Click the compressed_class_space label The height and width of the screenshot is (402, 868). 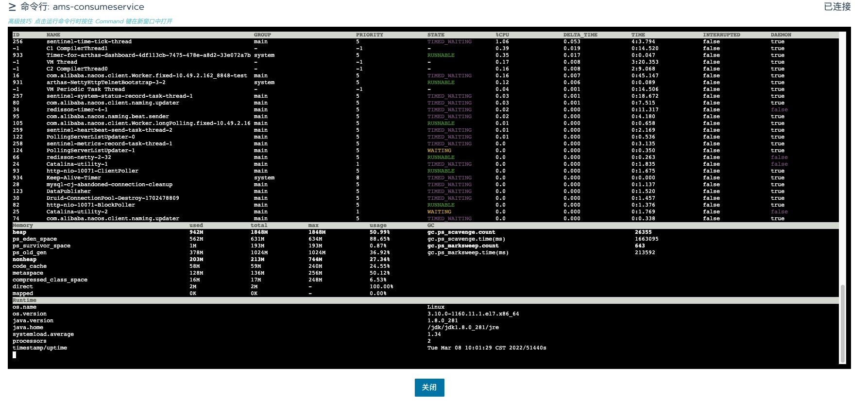coord(50,280)
